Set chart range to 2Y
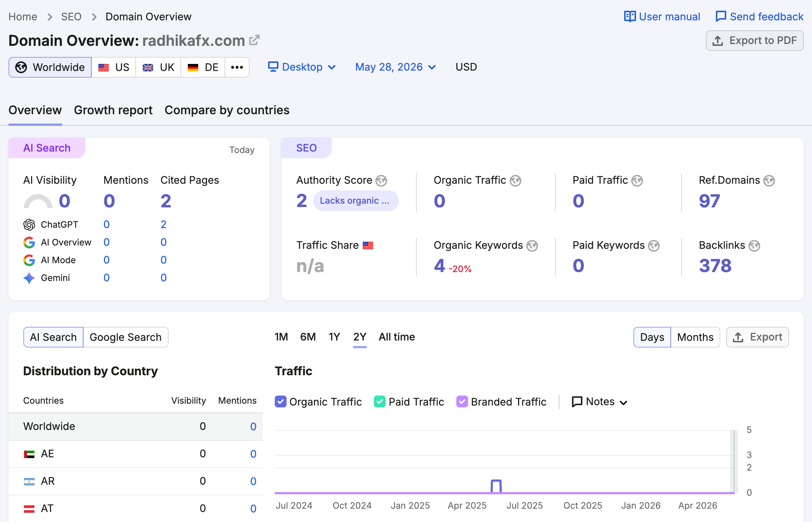 tap(360, 337)
